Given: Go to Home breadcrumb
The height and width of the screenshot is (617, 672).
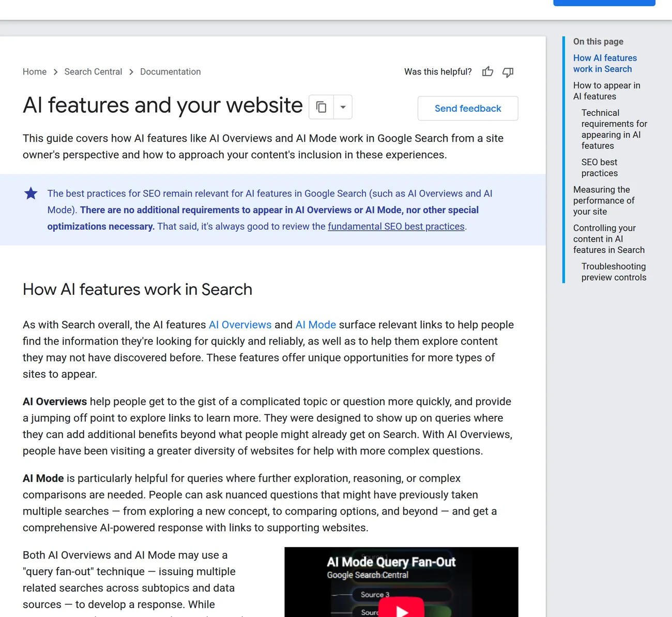Looking at the screenshot, I should coord(35,72).
